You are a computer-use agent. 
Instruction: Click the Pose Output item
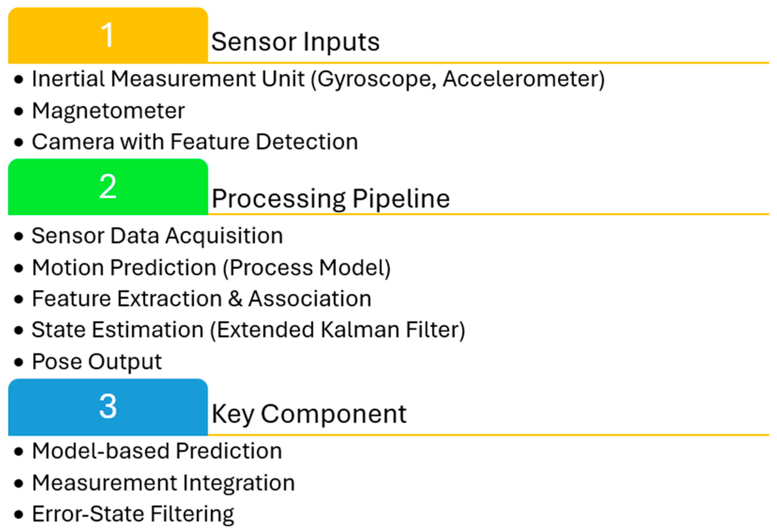tap(97, 362)
